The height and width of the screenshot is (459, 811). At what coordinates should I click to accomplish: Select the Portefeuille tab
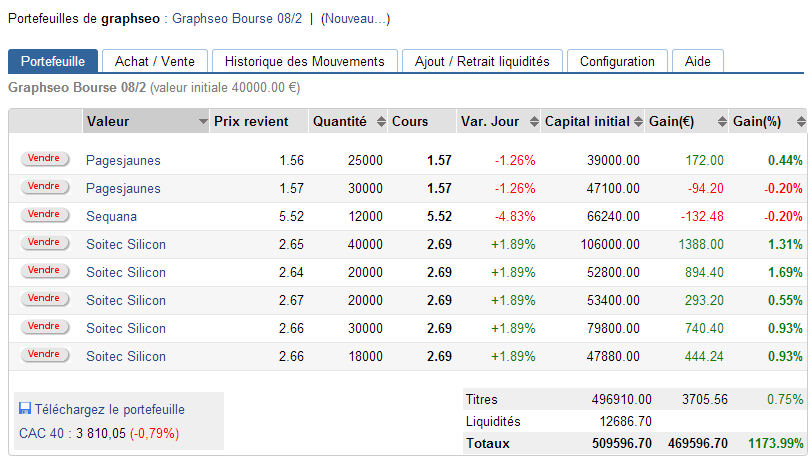pyautogui.click(x=53, y=62)
